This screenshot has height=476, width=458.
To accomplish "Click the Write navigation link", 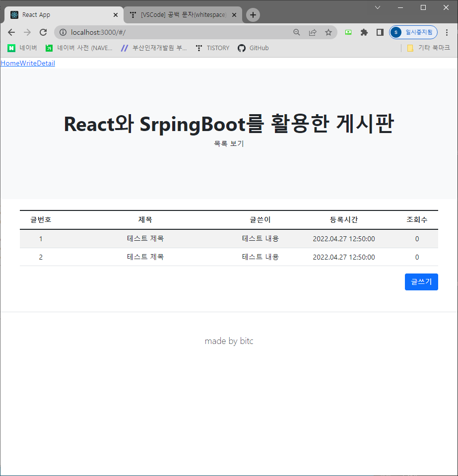I will click(x=28, y=63).
